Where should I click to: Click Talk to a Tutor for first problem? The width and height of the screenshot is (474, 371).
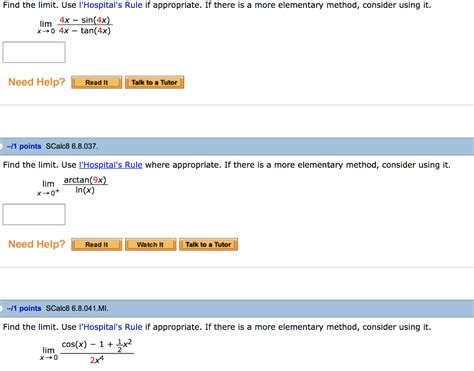pyautogui.click(x=154, y=82)
